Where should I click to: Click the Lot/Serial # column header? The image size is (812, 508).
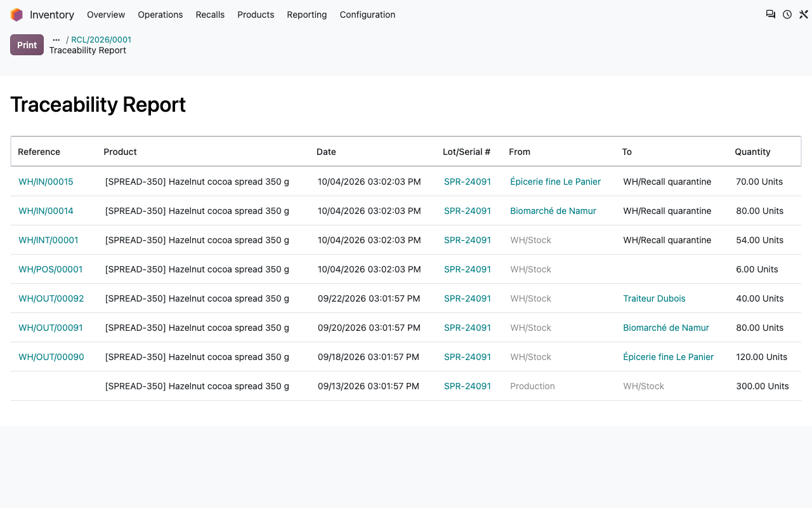[467, 152]
